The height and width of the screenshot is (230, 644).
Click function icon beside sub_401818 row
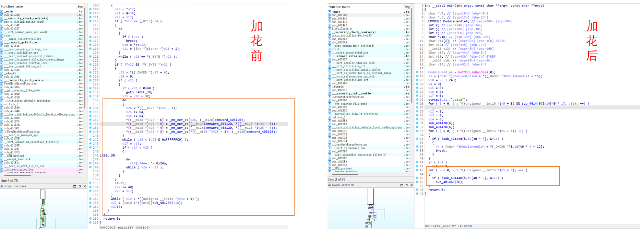point(2,46)
